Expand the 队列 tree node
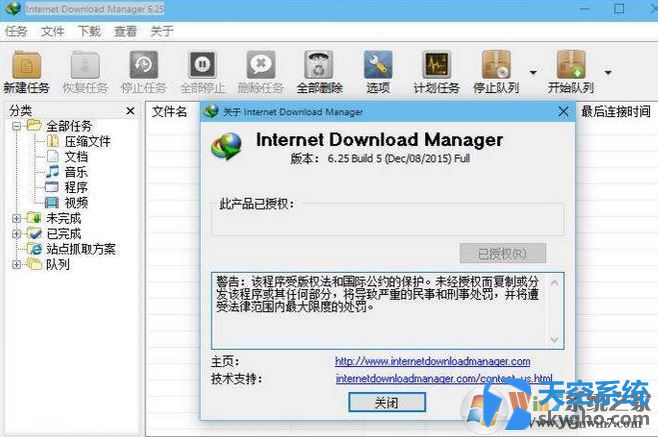 point(16,264)
